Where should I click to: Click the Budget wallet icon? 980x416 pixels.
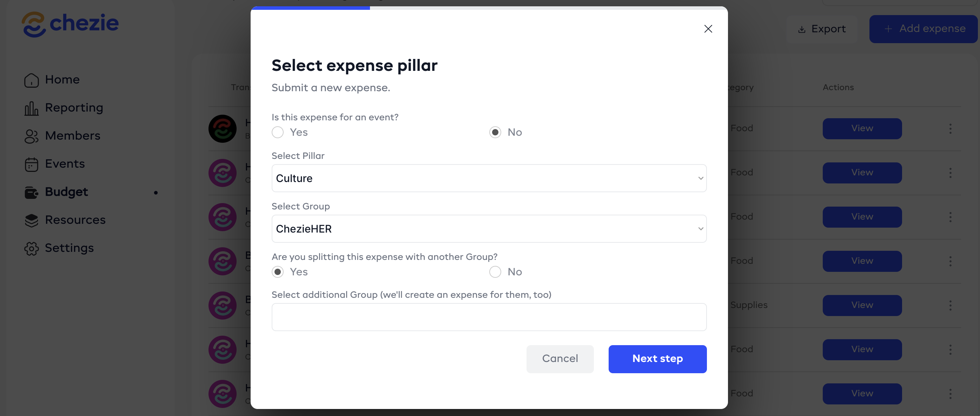pos(32,193)
